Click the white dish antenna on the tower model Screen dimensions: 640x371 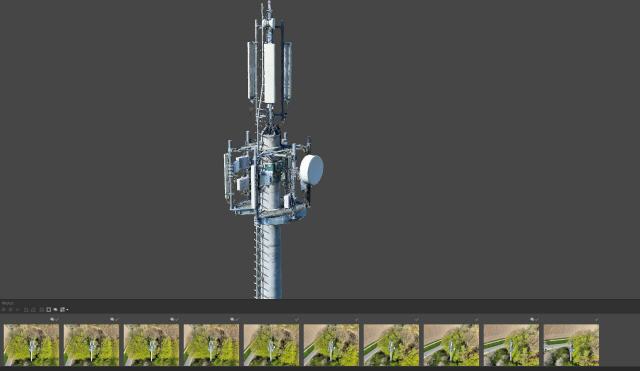(x=311, y=170)
